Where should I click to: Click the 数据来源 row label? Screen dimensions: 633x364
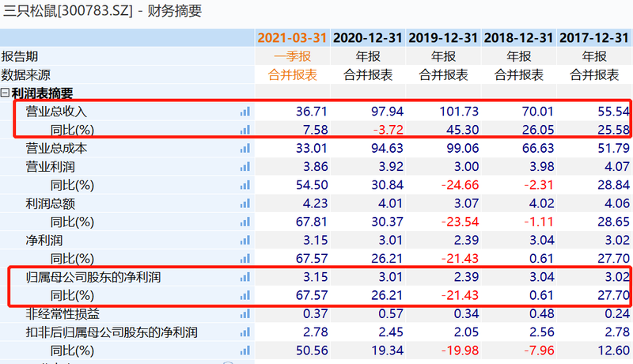click(26, 74)
